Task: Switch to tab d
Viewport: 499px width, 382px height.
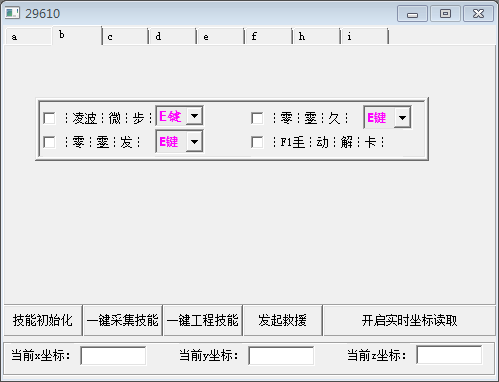Action: pyautogui.click(x=173, y=36)
